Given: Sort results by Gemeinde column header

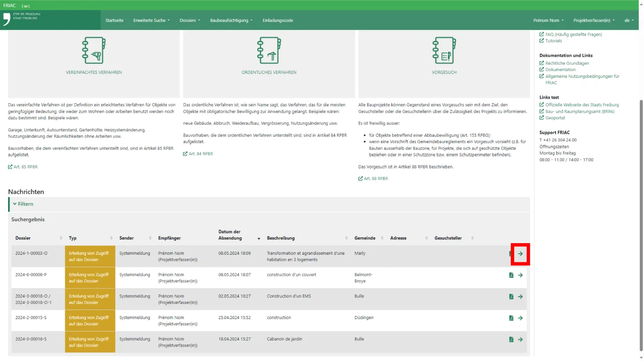Looking at the screenshot, I should (365, 238).
